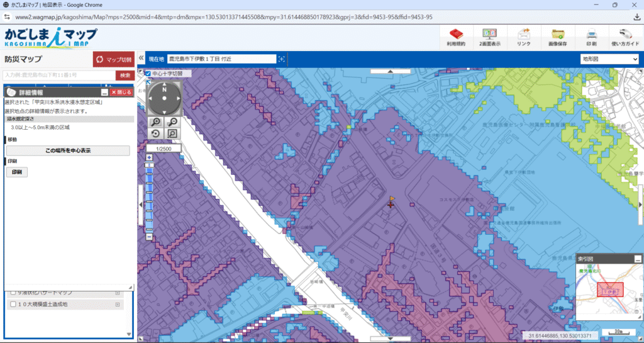Image resolution: width=644 pixels, height=343 pixels.
Task: Save the map with 画像保存
Action: [557, 37]
